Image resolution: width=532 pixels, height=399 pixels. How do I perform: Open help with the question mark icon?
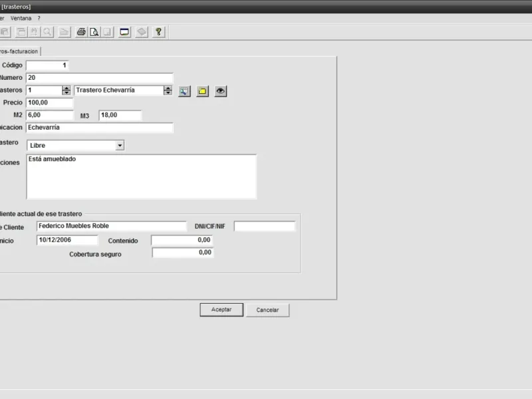(158, 32)
